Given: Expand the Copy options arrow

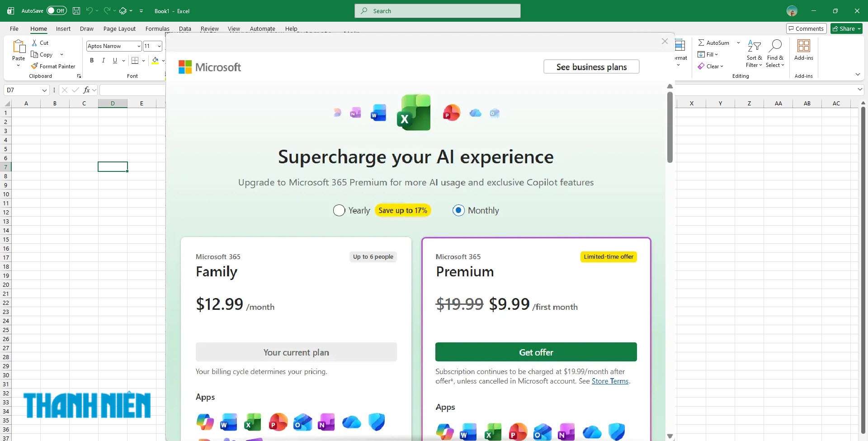Looking at the screenshot, I should 61,54.
